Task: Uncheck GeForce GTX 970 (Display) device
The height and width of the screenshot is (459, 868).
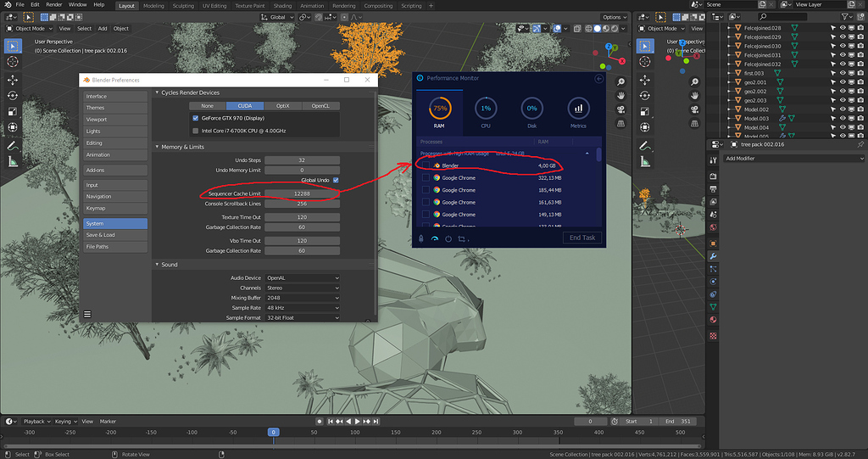Action: (196, 118)
